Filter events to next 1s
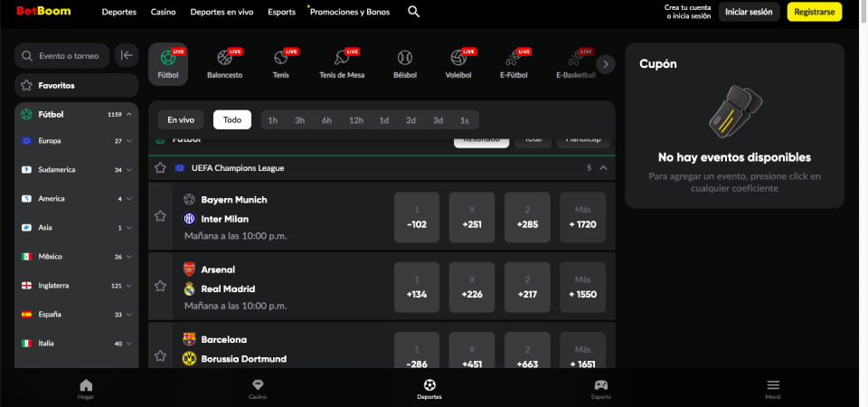This screenshot has width=868, height=407. (465, 120)
